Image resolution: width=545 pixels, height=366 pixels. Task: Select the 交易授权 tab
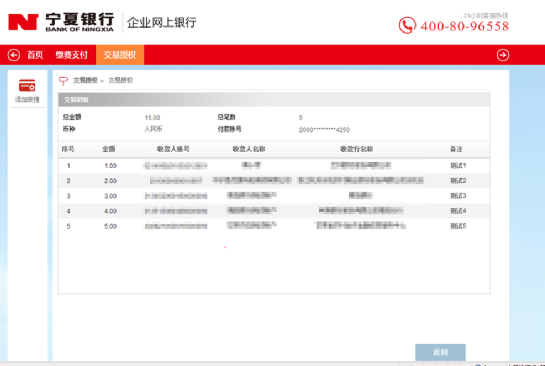(x=120, y=55)
